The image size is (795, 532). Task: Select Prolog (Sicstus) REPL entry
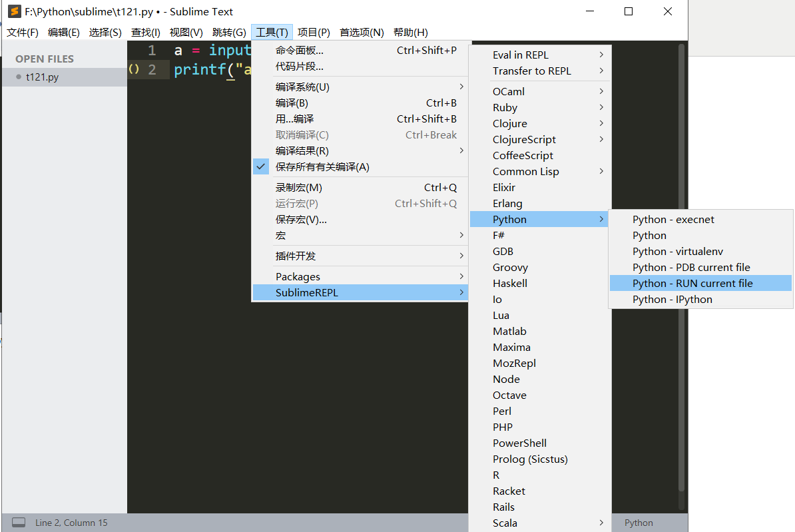539,459
